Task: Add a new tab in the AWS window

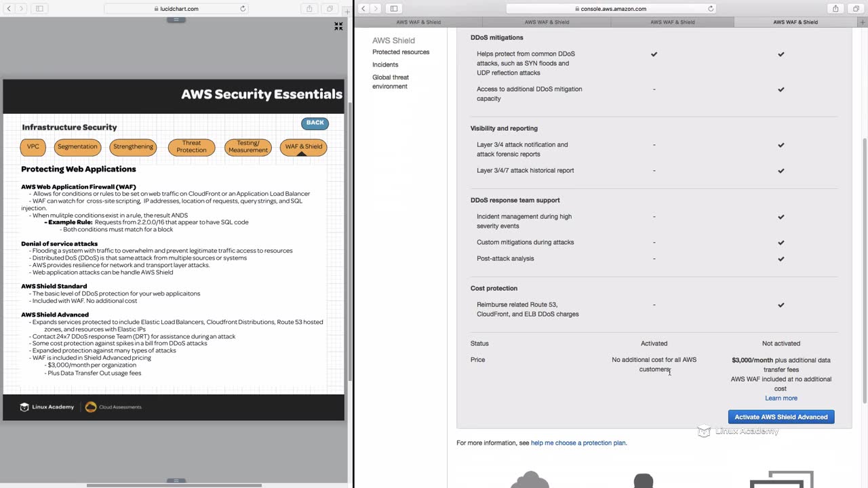Action: pos(863,22)
